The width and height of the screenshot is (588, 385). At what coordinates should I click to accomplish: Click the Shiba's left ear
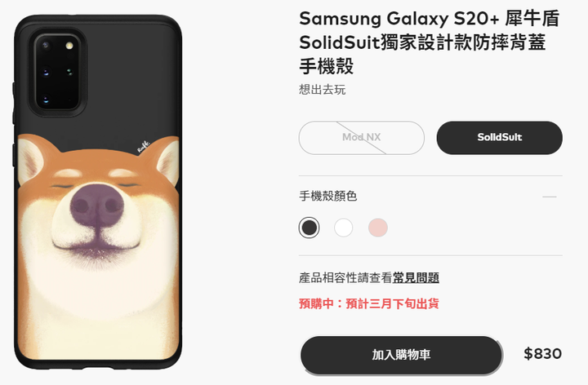(x=30, y=159)
